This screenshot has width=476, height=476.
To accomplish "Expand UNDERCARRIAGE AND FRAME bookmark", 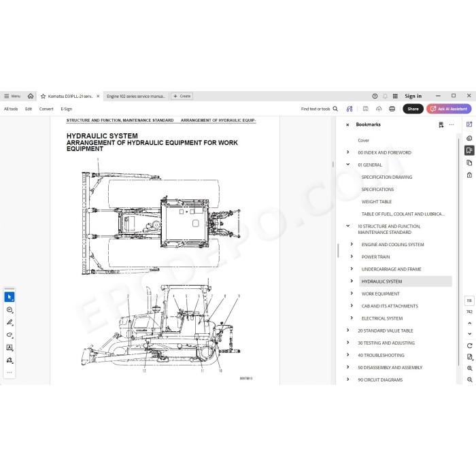I will tap(352, 269).
